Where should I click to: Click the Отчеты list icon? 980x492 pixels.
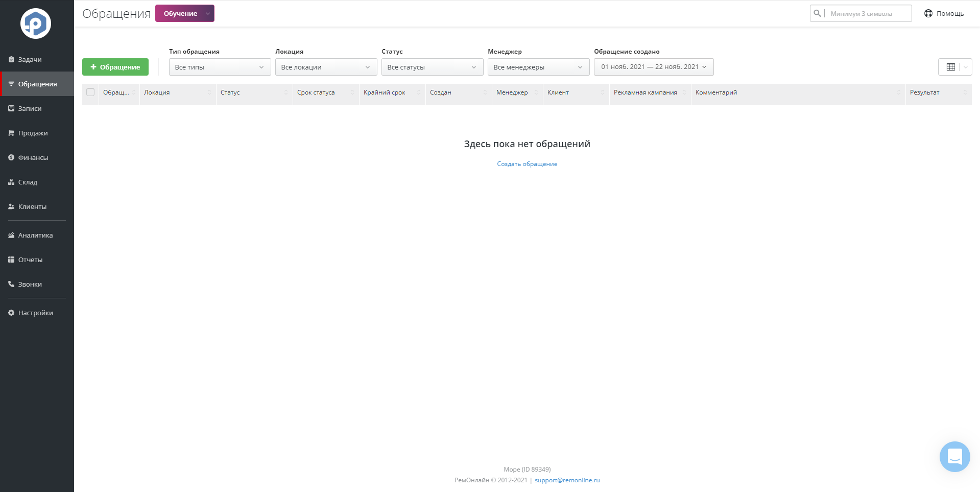(x=11, y=260)
